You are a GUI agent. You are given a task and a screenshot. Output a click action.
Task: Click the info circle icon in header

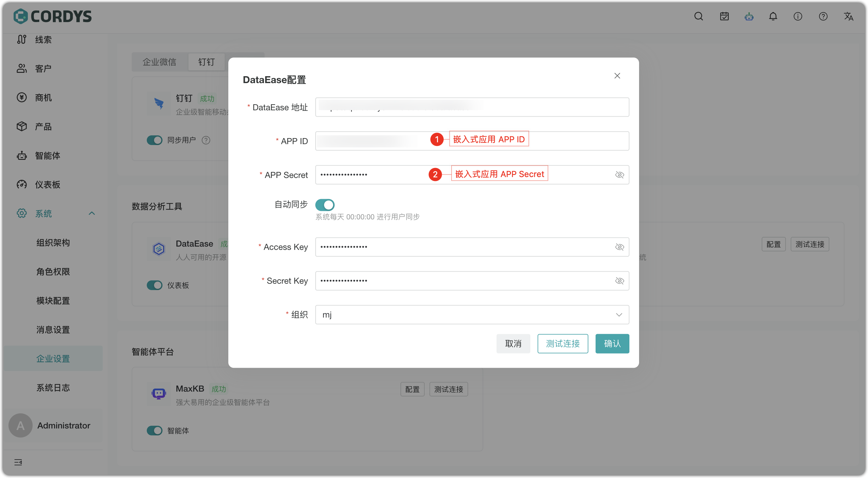(x=798, y=16)
